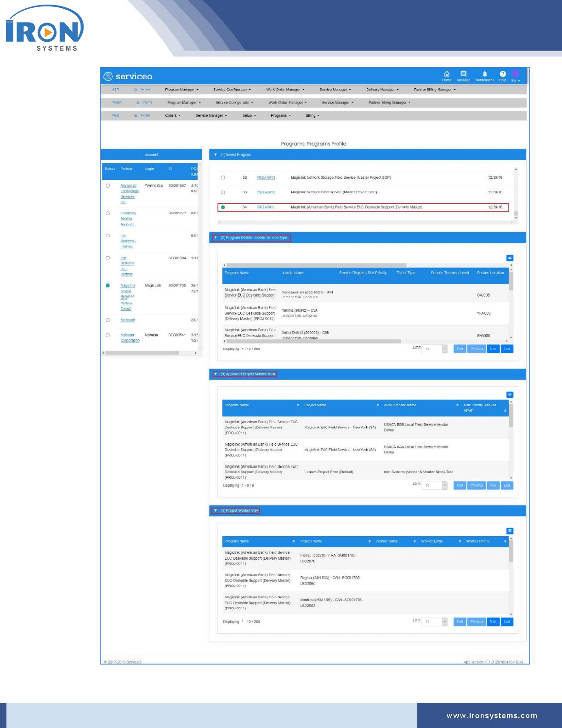Open the PROJ-0011 link

pos(266,207)
